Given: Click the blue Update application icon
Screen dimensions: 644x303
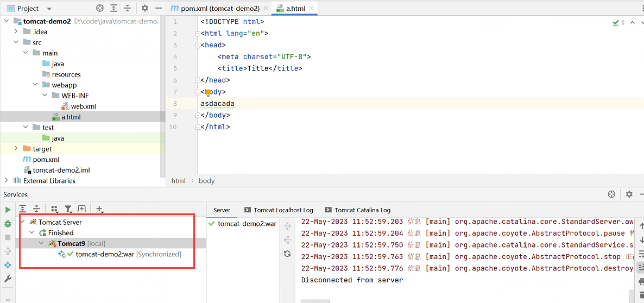Looking at the screenshot, I should (8, 265).
